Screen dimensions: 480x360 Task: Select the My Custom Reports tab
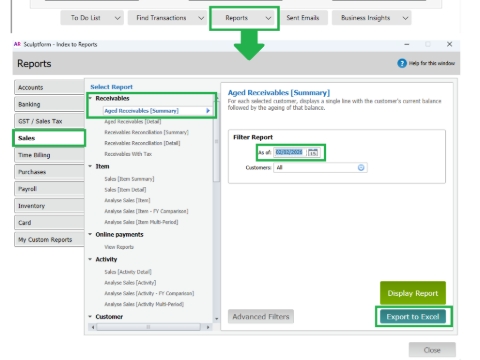click(x=49, y=240)
